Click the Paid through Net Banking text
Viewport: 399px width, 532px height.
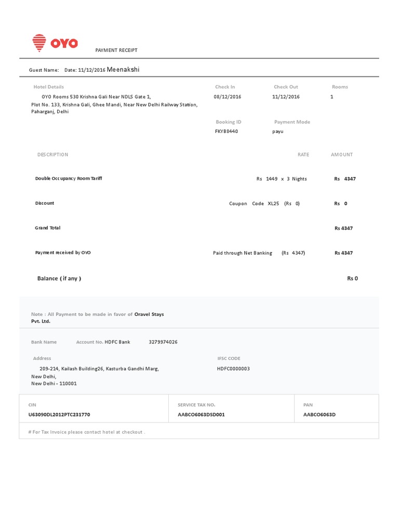click(x=243, y=253)
